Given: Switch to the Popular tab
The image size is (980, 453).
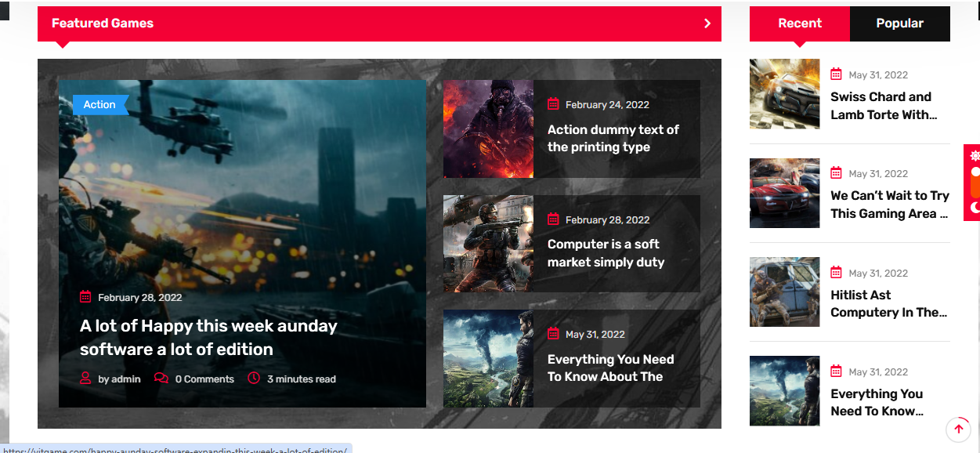Looking at the screenshot, I should (900, 24).
